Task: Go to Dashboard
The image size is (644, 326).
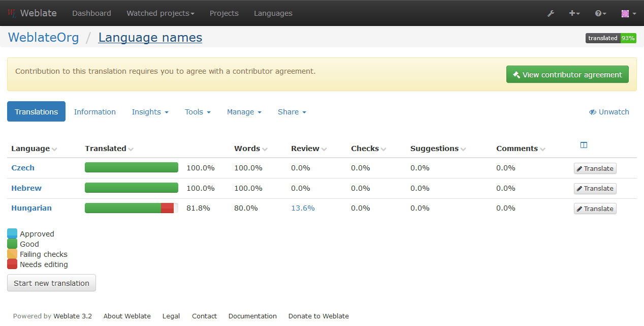Action: pyautogui.click(x=91, y=13)
